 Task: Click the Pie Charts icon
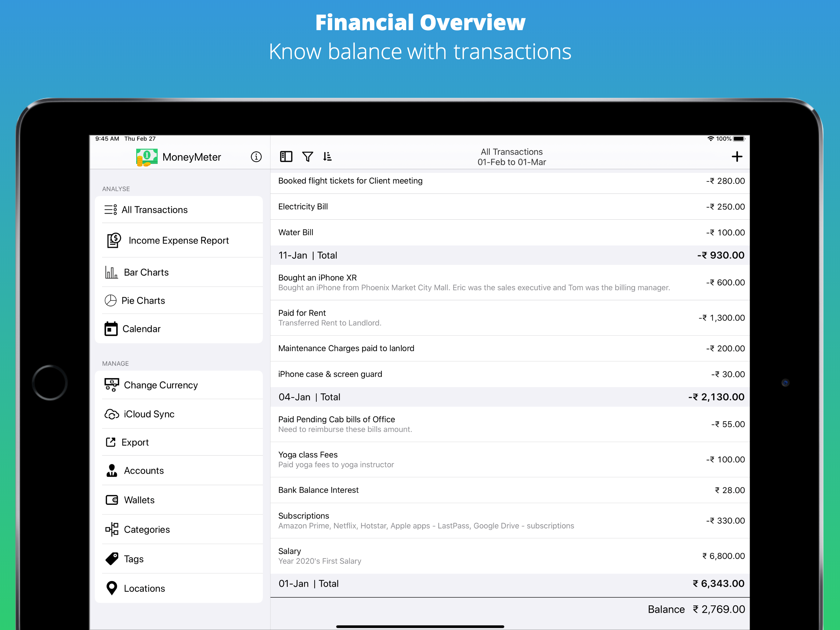tap(110, 301)
